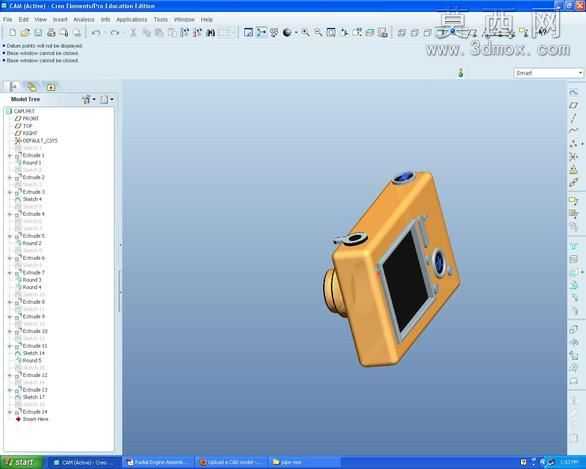Expand the Extrude 4 tree node
Image resolution: width=586 pixels, height=469 pixels.
point(10,214)
